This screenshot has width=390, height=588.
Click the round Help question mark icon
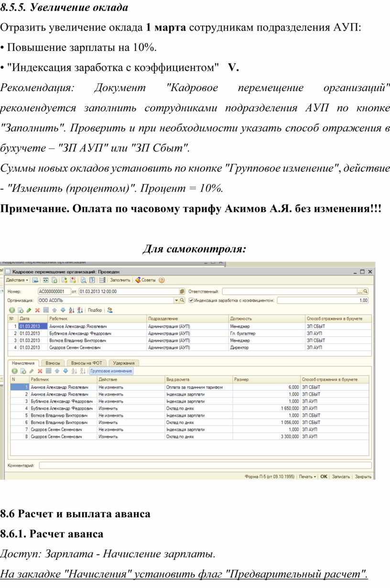(162, 280)
